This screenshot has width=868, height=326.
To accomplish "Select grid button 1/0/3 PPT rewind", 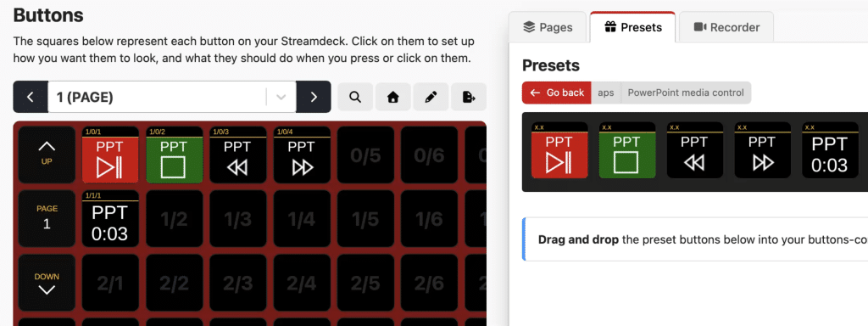I will [237, 155].
